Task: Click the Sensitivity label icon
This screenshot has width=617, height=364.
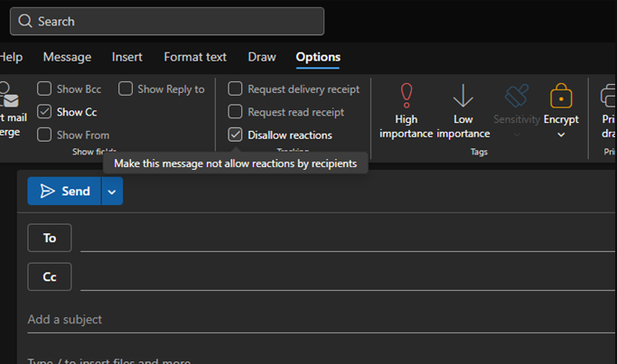Action: pos(516,96)
